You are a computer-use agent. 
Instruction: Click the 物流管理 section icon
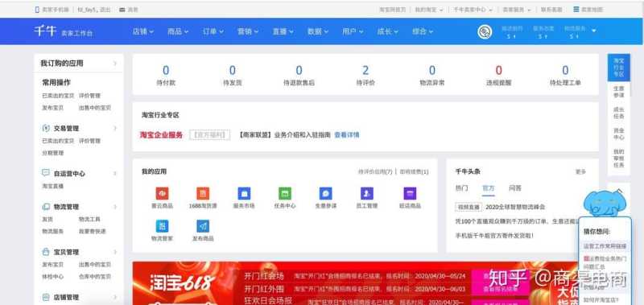coord(46,207)
